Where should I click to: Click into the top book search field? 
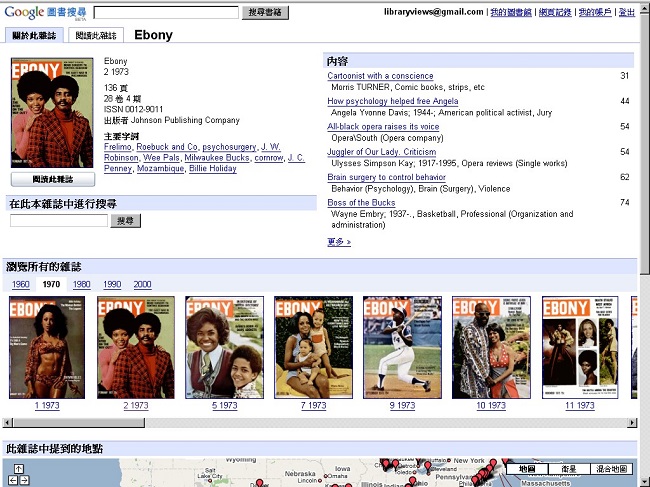166,12
